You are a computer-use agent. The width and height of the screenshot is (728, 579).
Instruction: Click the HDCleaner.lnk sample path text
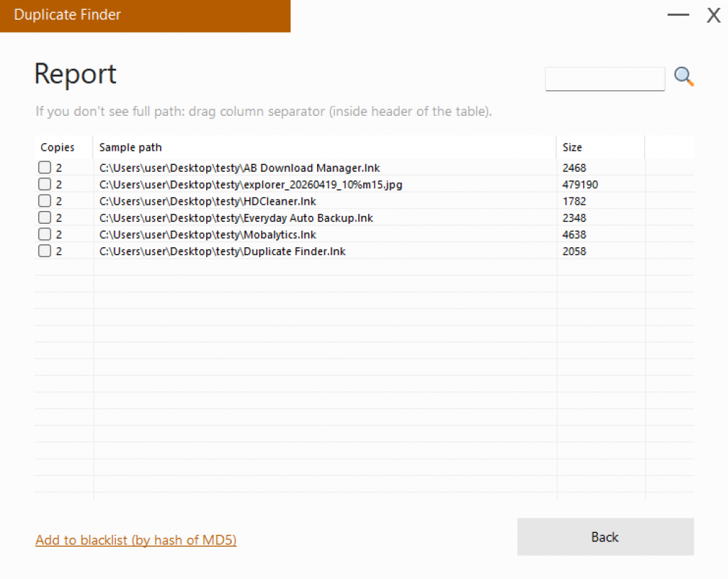(x=206, y=200)
